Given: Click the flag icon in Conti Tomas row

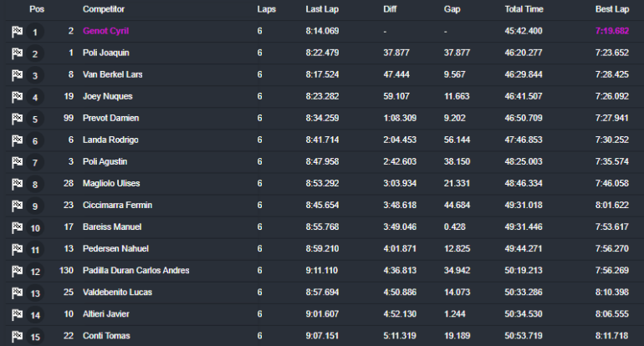Looking at the screenshot, I should pos(17,336).
